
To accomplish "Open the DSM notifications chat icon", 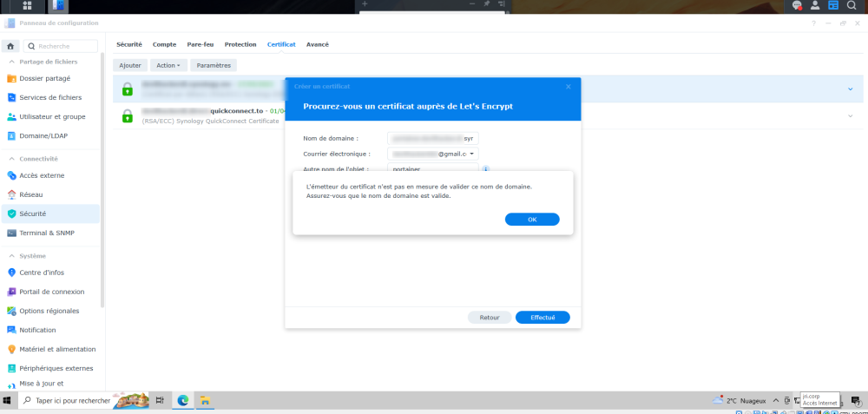I will [x=797, y=5].
